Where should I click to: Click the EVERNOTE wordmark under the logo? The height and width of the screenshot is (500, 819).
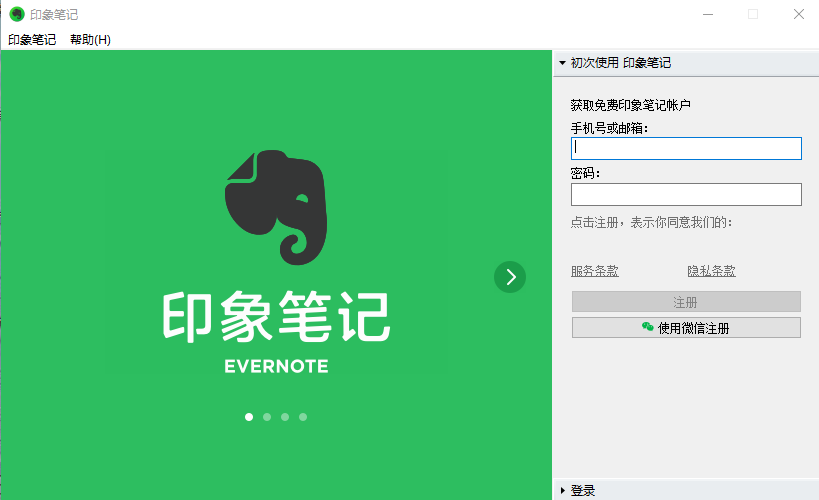click(276, 366)
